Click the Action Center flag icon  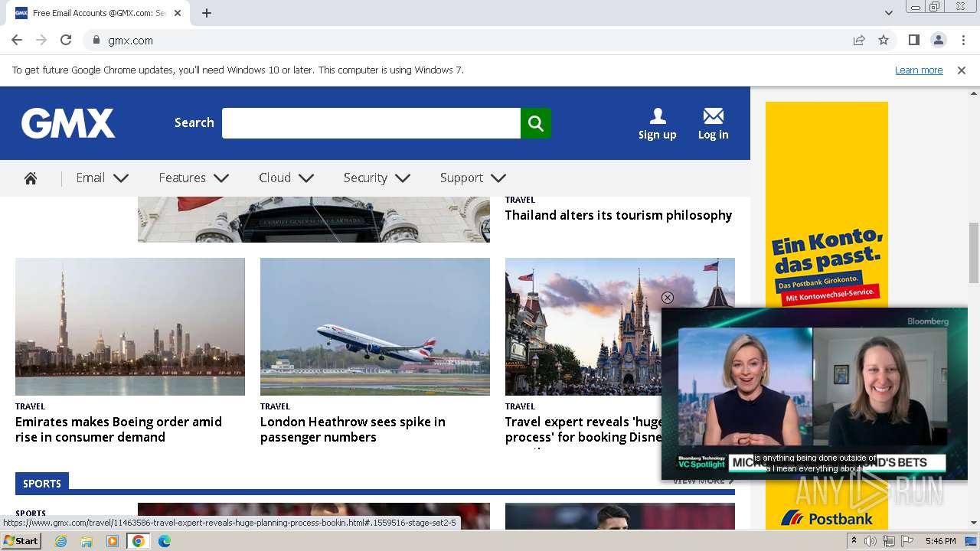pyautogui.click(x=907, y=541)
